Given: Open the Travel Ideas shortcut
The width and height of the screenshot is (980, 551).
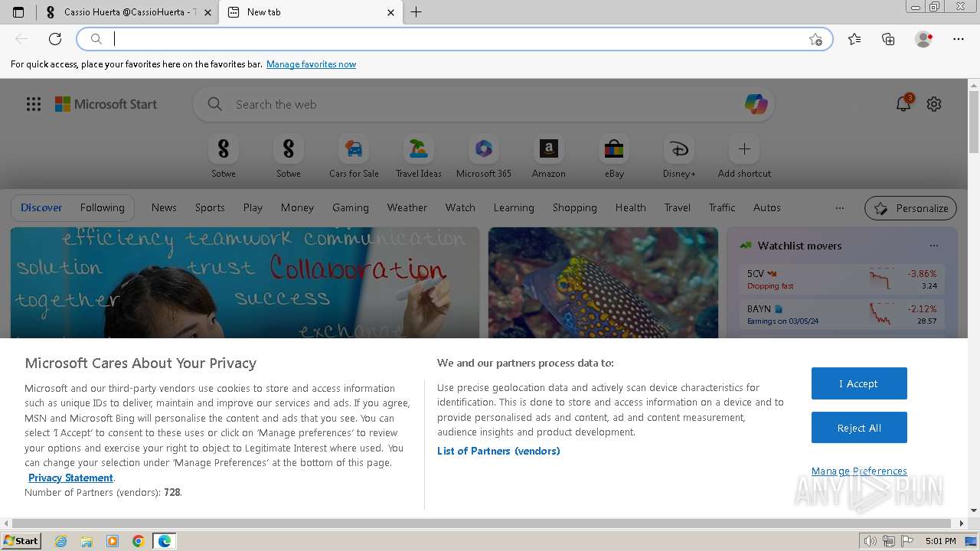Looking at the screenshot, I should tap(418, 156).
